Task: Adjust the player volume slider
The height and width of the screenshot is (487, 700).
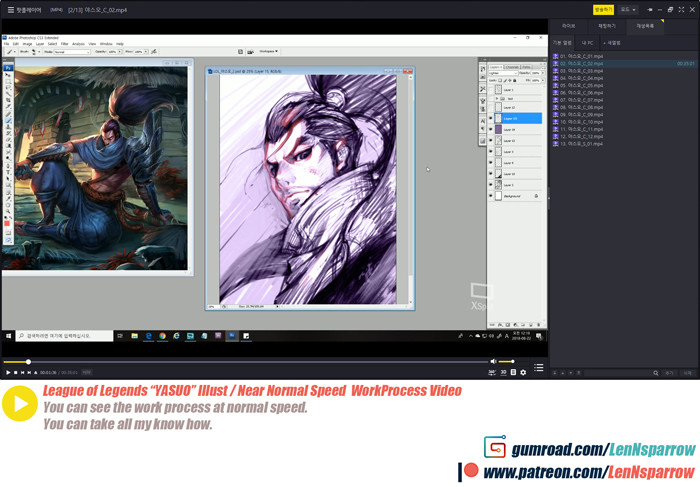Action: coord(507,362)
